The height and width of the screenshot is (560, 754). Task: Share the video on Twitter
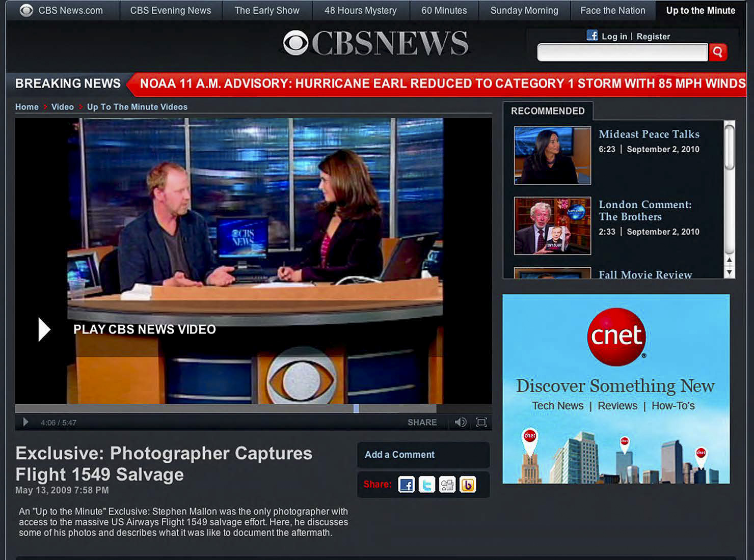pyautogui.click(x=427, y=484)
